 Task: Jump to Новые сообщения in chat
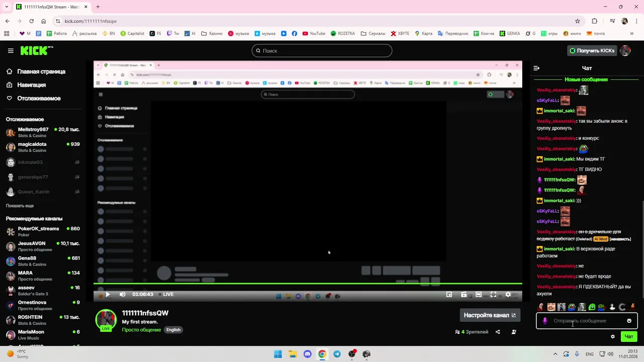click(586, 79)
